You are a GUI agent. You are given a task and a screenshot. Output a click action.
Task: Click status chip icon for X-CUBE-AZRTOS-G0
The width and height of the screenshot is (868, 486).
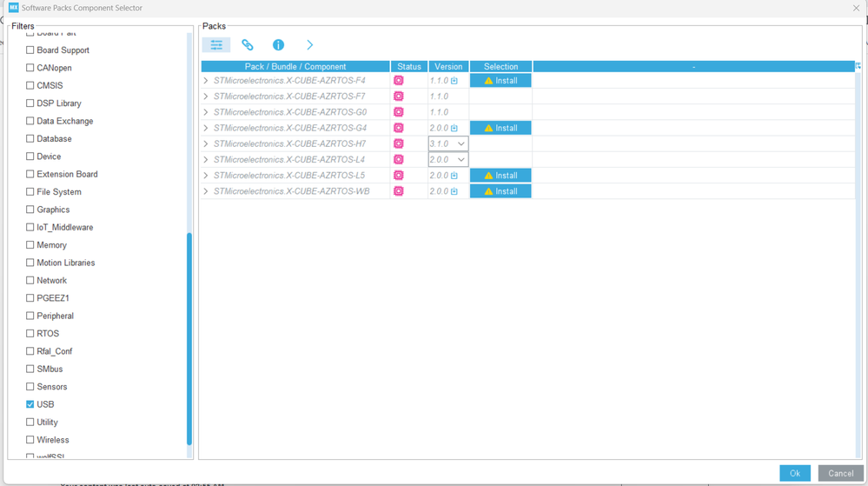click(x=399, y=112)
